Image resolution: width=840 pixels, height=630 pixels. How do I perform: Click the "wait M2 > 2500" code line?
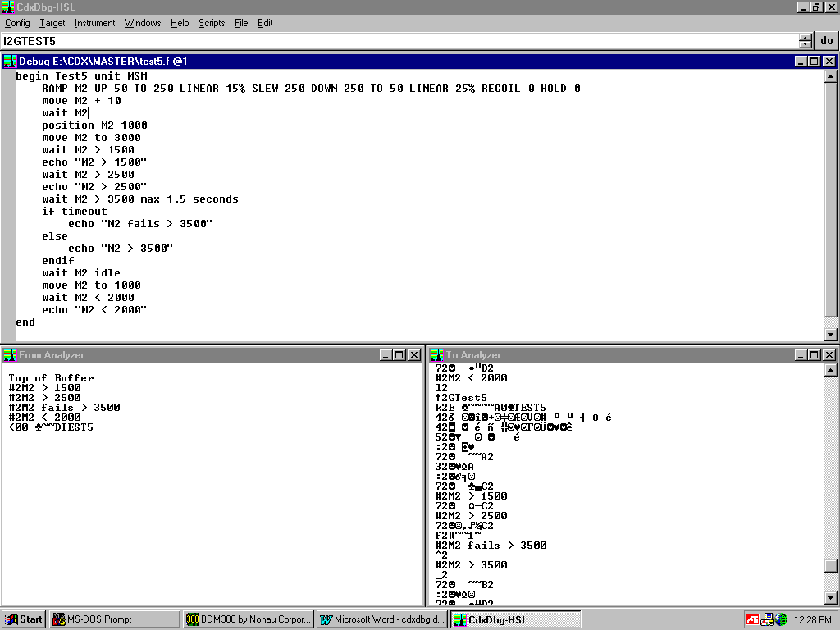tap(89, 175)
